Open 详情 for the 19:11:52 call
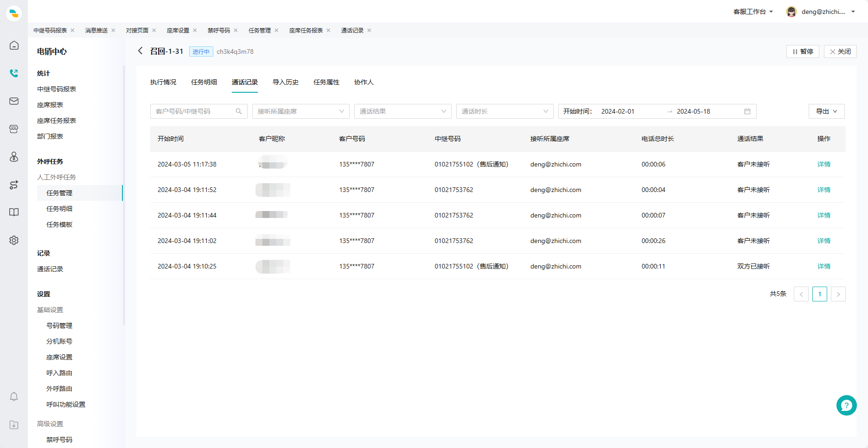The height and width of the screenshot is (448, 868). tap(824, 190)
